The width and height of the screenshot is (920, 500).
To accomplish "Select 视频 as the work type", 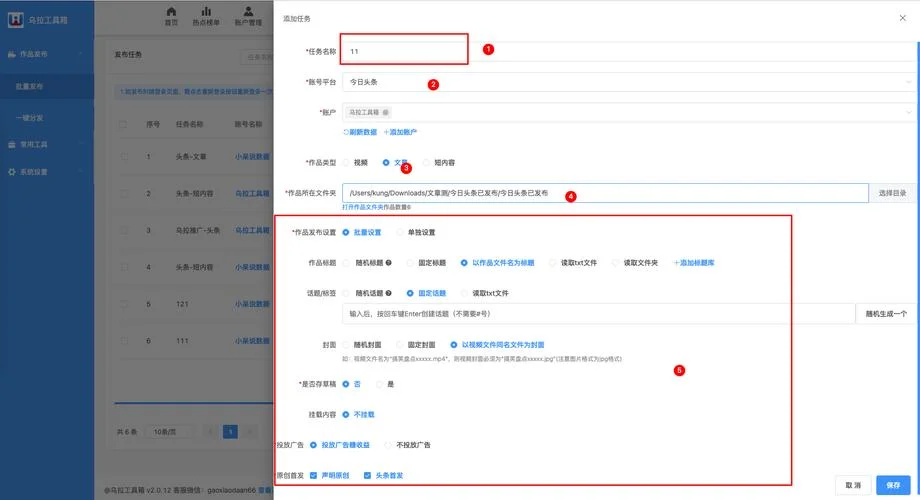I will click(x=355, y=163).
